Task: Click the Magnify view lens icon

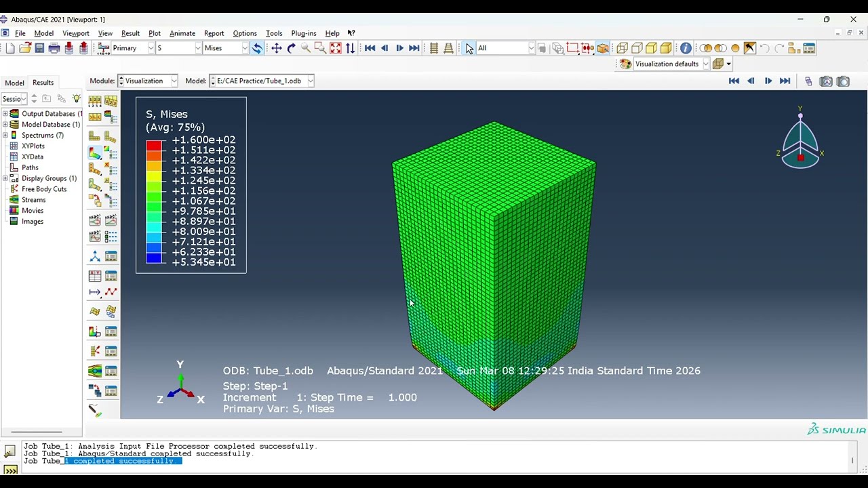Action: pos(306,48)
